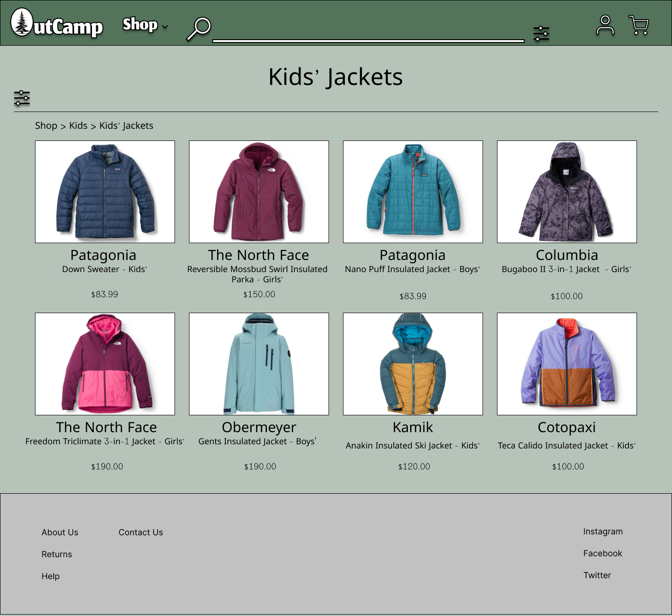672x616 pixels.
Task: Click the Obermeyer brand name
Action: 259,427
